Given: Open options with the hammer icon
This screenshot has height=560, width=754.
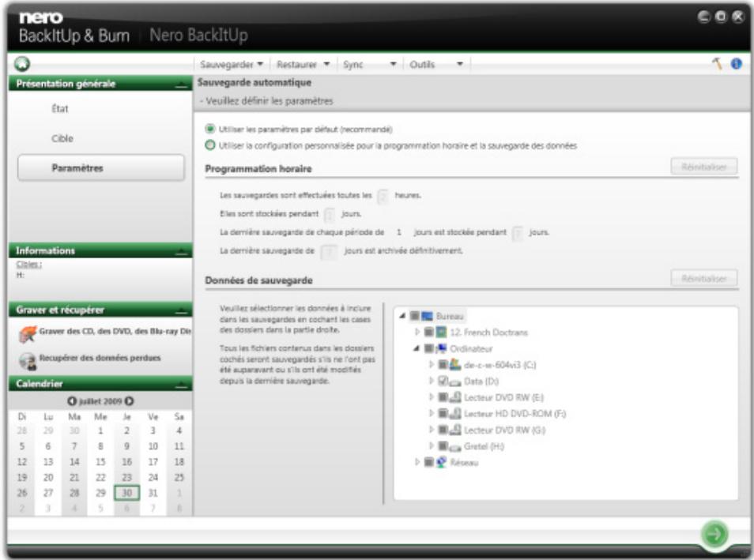Looking at the screenshot, I should [718, 63].
